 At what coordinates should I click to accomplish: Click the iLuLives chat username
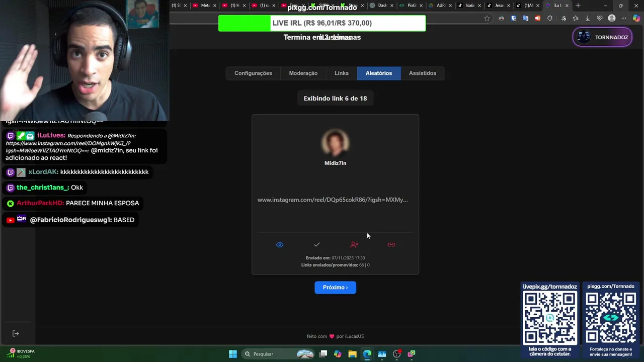[x=51, y=135]
